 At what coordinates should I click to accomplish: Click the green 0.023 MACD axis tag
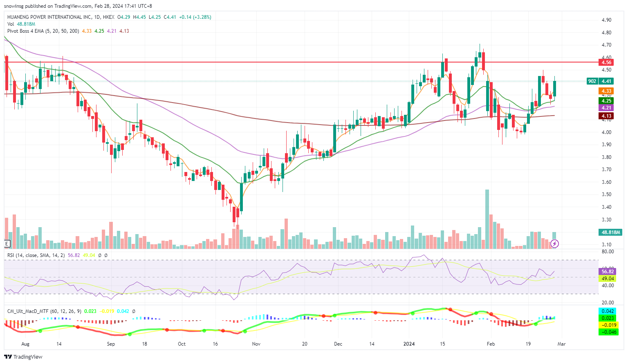click(x=608, y=318)
